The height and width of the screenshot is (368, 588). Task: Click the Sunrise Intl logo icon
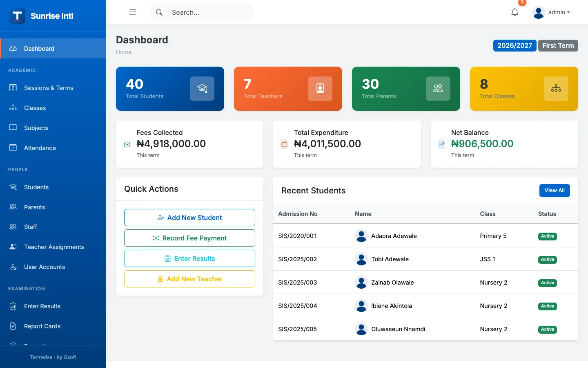17,16
